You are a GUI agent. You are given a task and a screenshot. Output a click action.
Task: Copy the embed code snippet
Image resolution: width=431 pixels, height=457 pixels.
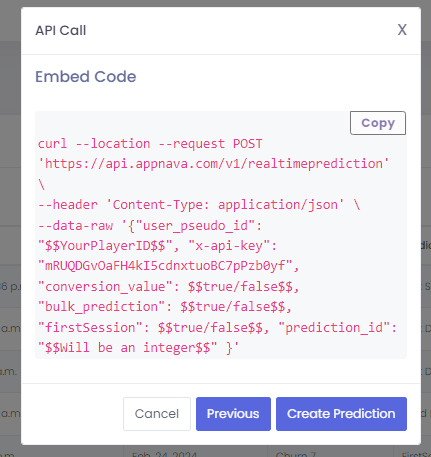tap(378, 123)
